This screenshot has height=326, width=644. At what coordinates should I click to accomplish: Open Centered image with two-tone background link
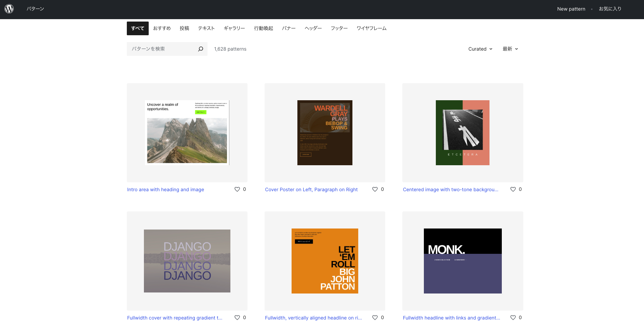tap(451, 190)
